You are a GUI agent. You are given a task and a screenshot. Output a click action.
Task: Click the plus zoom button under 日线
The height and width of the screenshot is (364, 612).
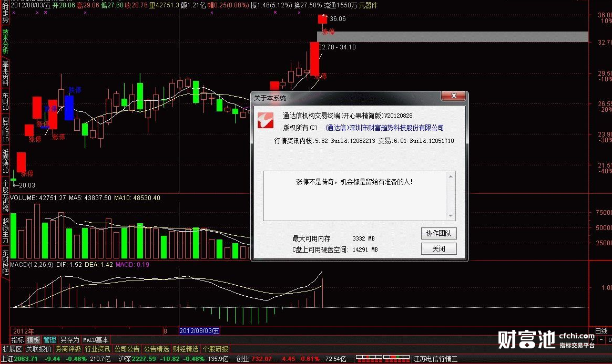pyautogui.click(x=593, y=340)
